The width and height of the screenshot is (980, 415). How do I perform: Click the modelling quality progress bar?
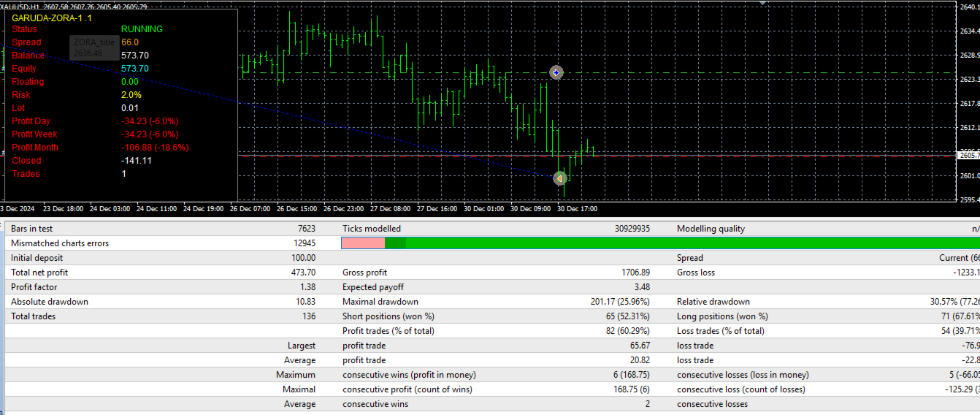660,243
